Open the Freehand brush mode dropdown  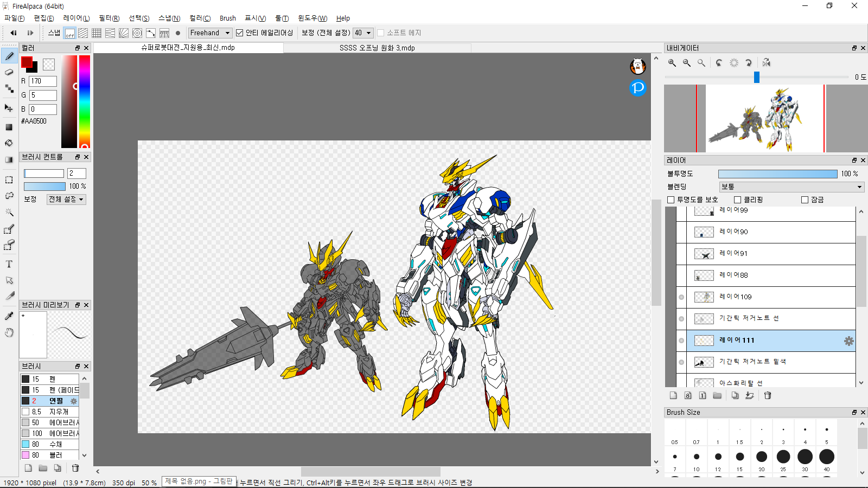click(x=210, y=33)
